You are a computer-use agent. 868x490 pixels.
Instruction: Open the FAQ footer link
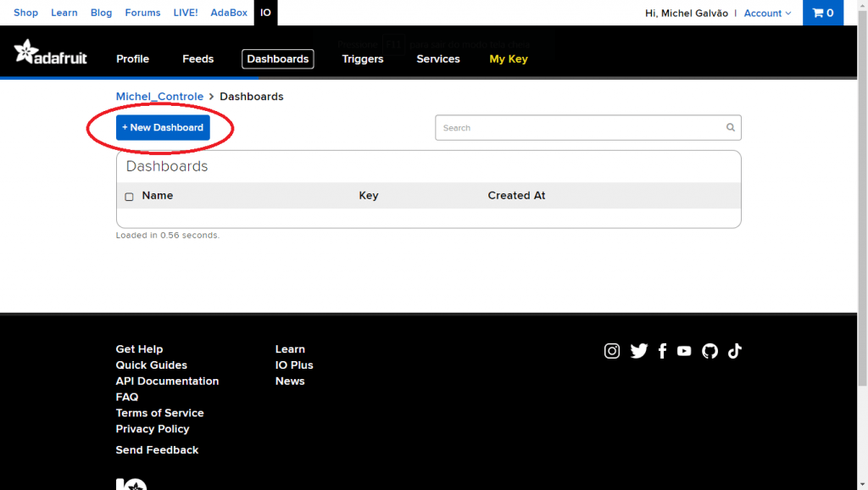pyautogui.click(x=127, y=397)
